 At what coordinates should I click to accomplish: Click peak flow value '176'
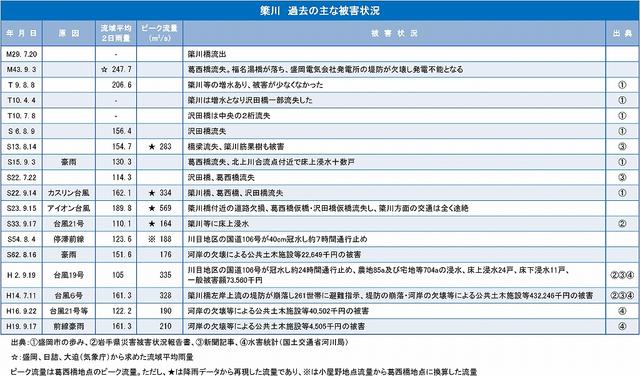coord(165,255)
